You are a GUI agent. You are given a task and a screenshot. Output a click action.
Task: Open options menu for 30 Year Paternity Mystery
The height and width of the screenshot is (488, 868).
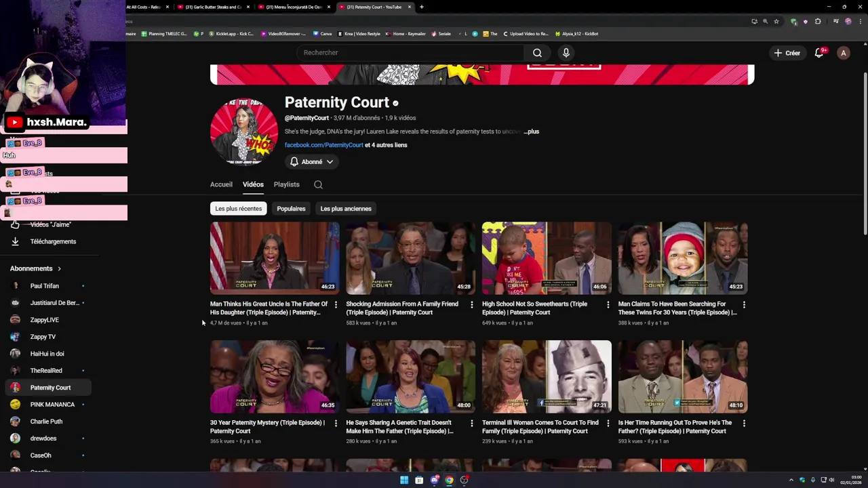pos(336,424)
